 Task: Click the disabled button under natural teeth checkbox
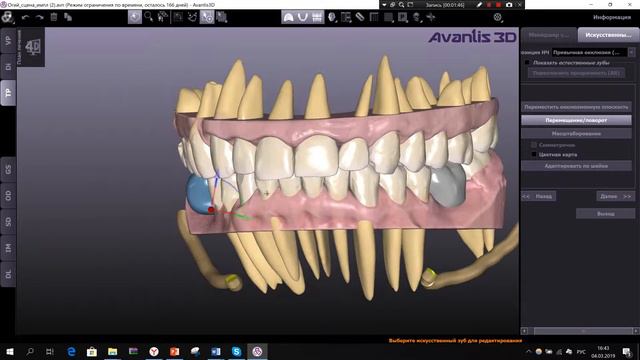(576, 73)
